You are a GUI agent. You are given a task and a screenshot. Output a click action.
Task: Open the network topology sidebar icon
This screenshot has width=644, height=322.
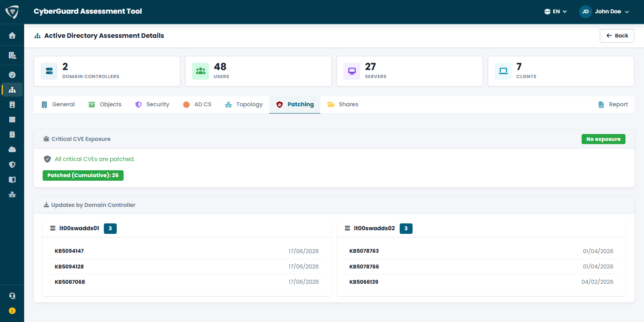(12, 194)
